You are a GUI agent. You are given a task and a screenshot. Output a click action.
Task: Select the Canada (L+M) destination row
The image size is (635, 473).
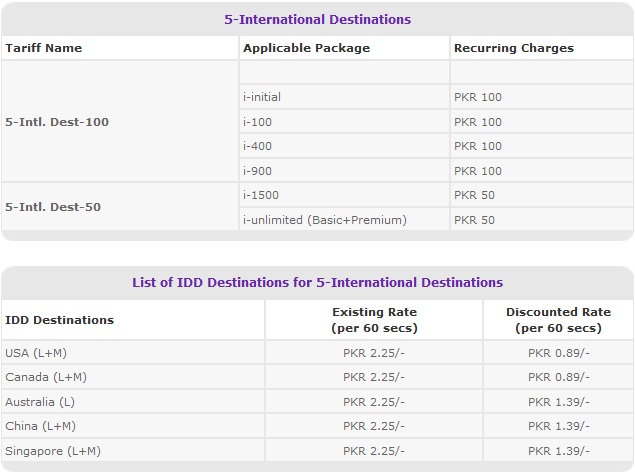click(x=318, y=377)
